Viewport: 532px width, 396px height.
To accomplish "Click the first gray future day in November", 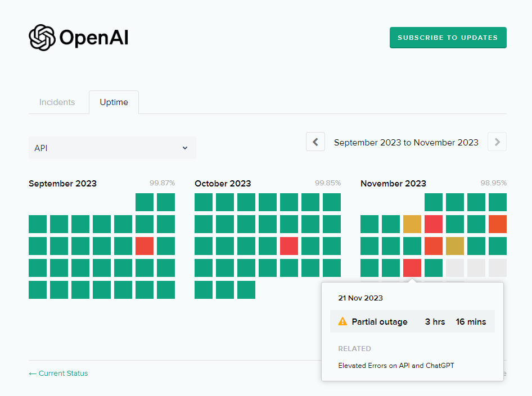I will coord(455,268).
